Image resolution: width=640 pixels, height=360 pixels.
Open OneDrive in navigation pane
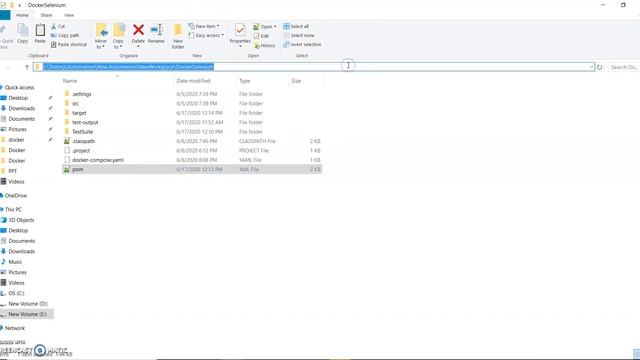[x=16, y=196]
